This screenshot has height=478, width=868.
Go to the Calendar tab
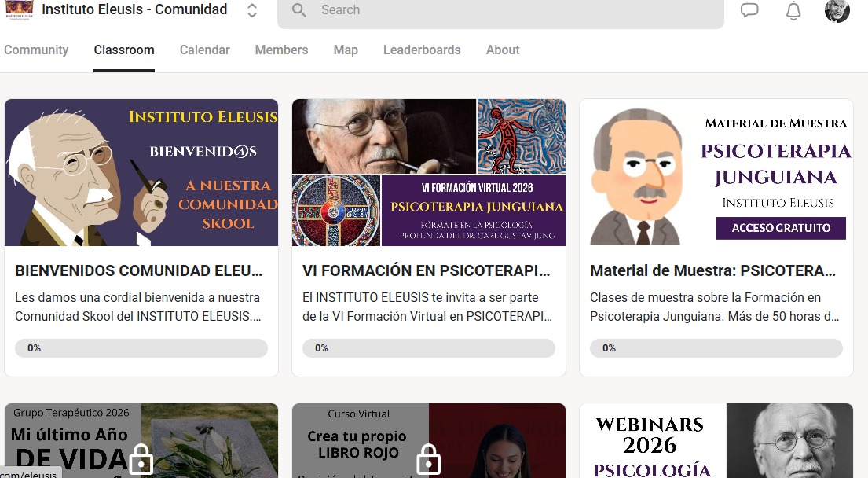(205, 50)
